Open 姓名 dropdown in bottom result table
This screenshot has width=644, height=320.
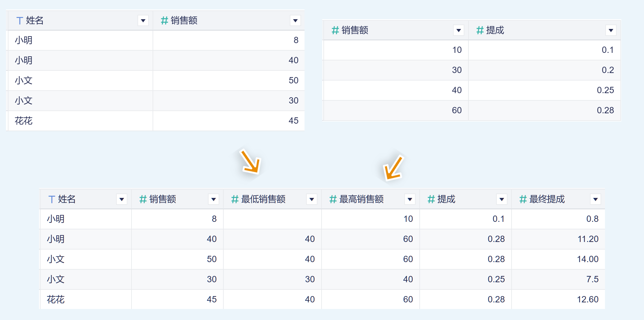pos(121,199)
